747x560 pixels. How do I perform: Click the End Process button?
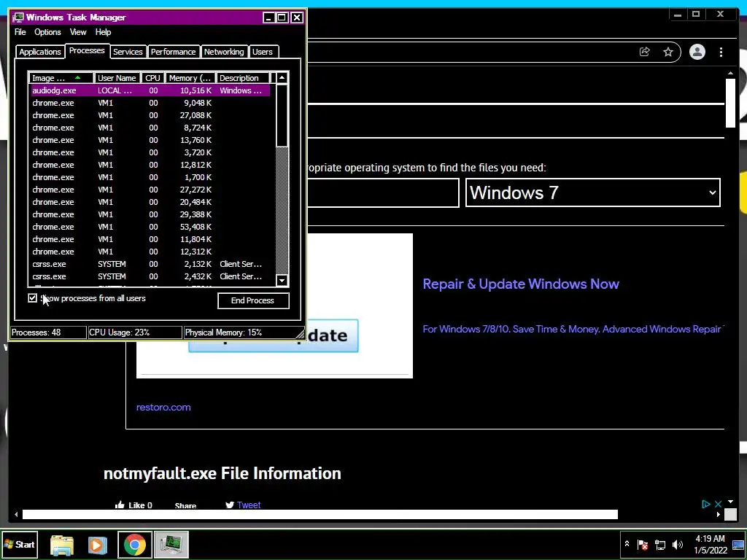[x=253, y=300]
